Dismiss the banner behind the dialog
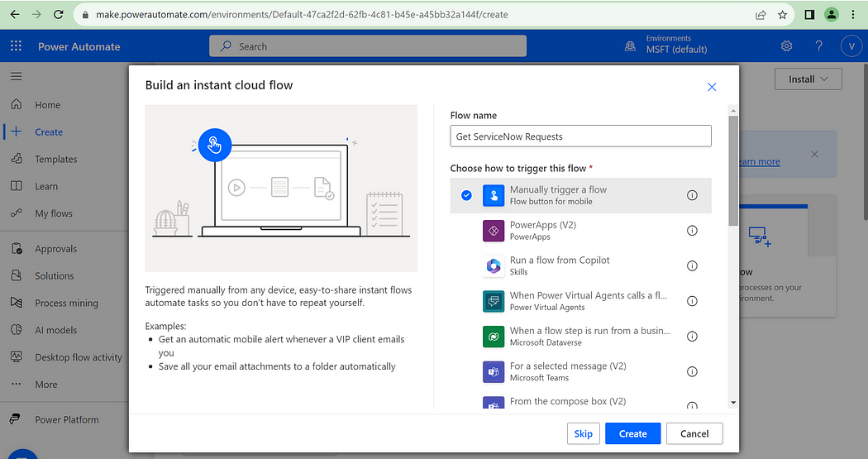The height and width of the screenshot is (459, 868). [814, 154]
